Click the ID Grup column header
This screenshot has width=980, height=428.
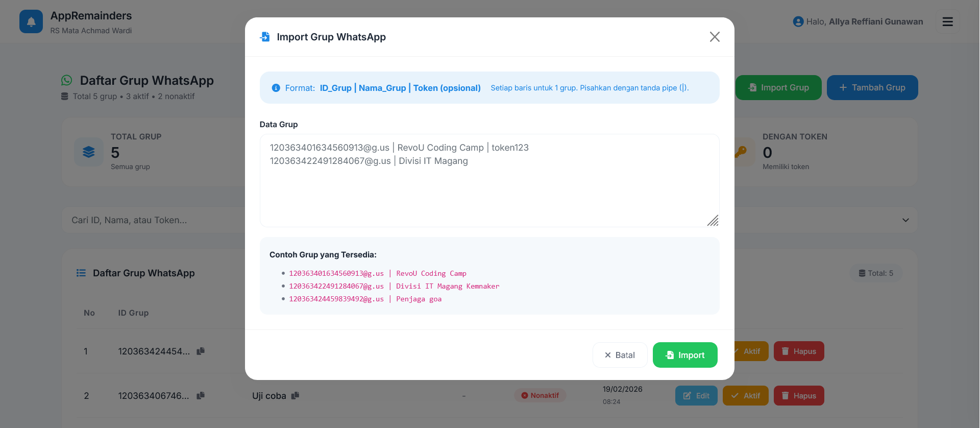point(133,313)
